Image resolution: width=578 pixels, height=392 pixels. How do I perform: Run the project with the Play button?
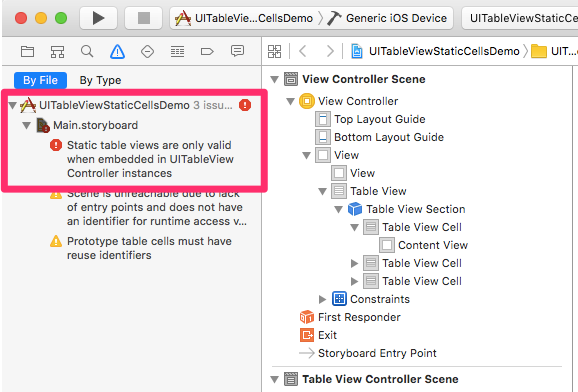[98, 18]
